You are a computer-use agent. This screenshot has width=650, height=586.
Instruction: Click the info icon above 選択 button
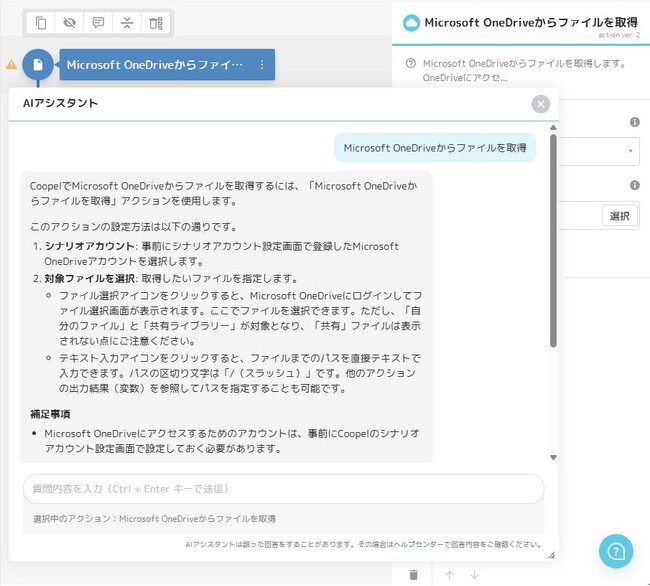click(635, 185)
